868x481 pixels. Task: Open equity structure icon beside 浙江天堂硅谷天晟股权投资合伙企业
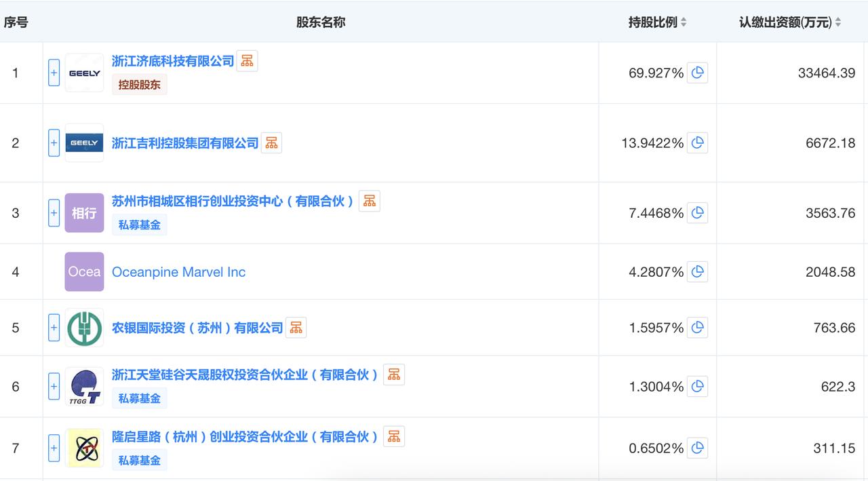pyautogui.click(x=394, y=374)
